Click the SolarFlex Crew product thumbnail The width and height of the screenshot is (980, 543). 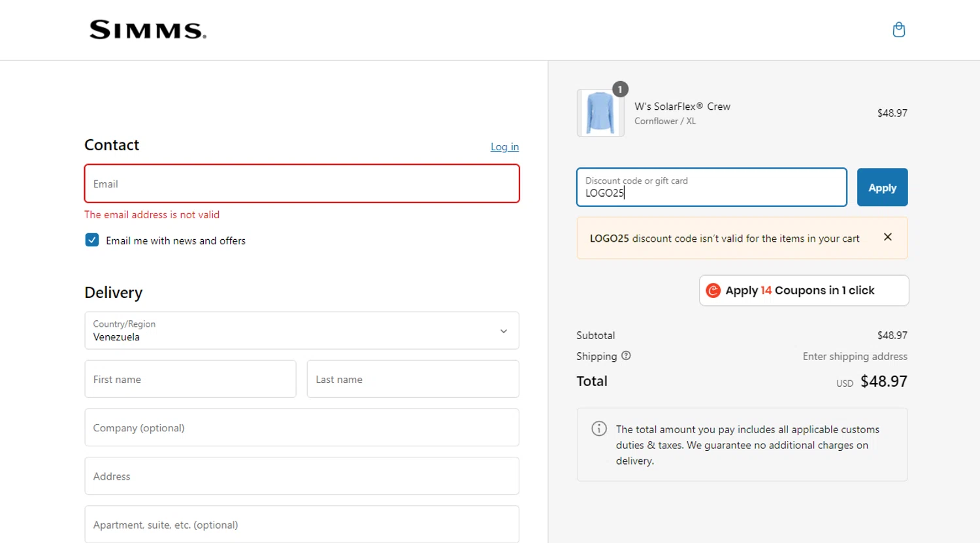pyautogui.click(x=600, y=113)
